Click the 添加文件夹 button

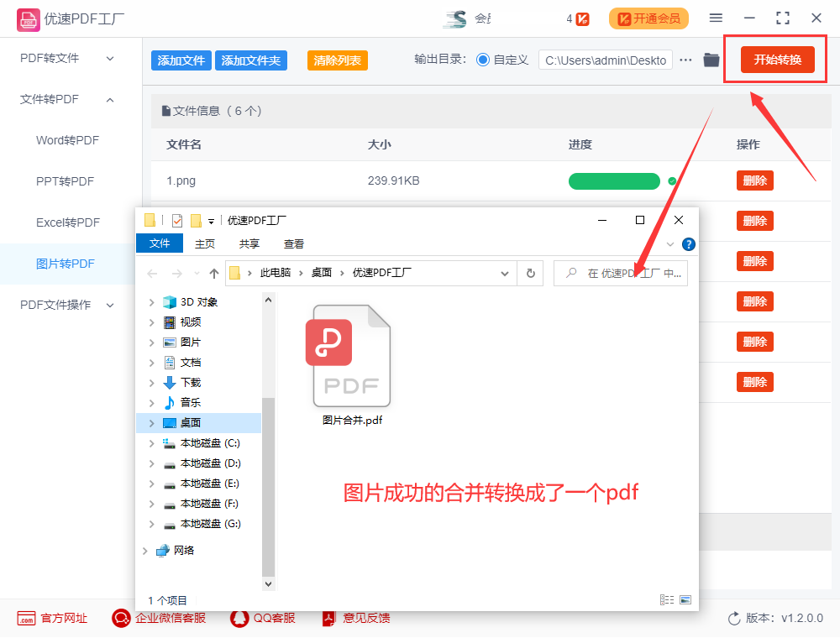point(250,60)
